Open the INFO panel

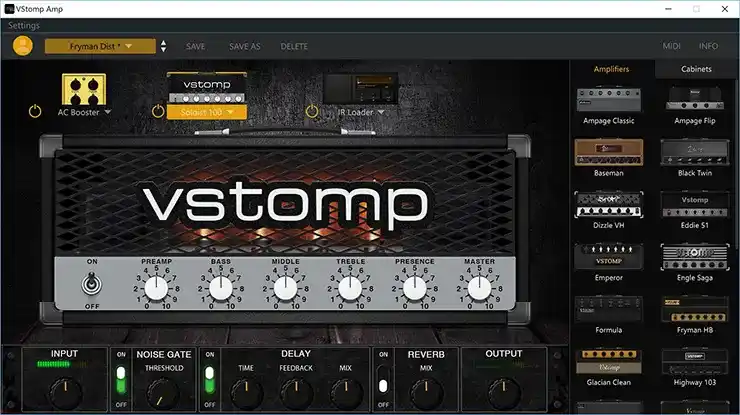point(708,46)
